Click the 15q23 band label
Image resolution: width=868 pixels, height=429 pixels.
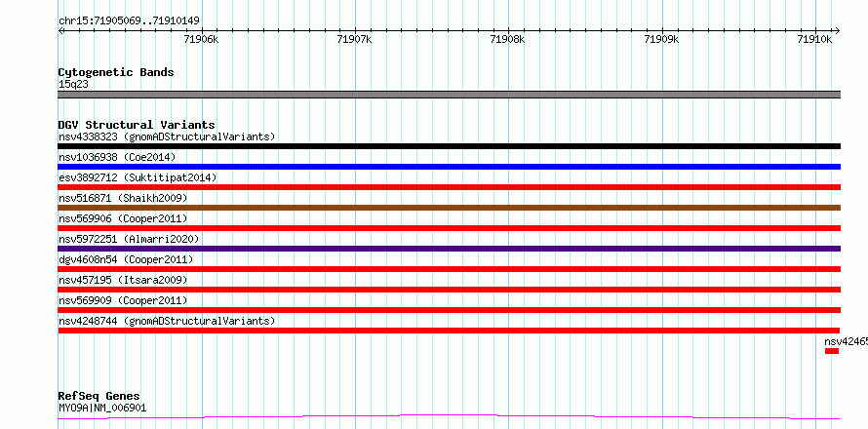point(73,85)
